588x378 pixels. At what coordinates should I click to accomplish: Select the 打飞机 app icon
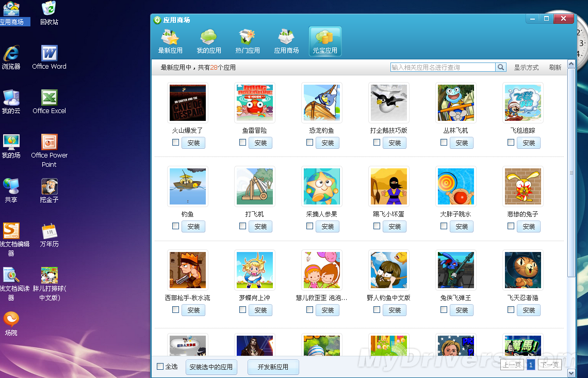255,186
